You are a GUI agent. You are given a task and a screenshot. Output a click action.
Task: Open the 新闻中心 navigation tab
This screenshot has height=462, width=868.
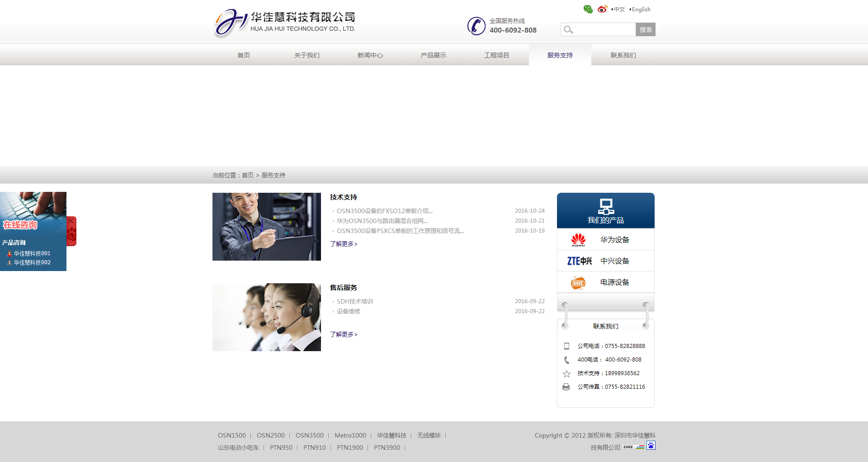point(370,55)
